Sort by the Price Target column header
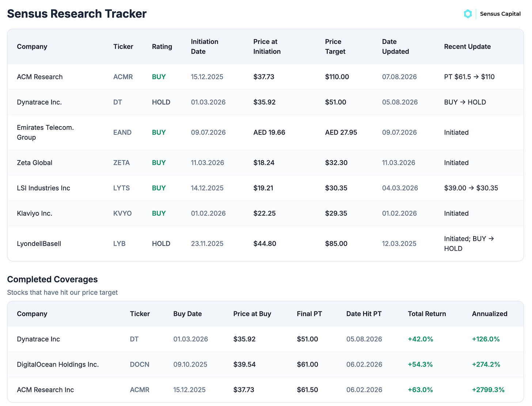532x406 pixels. pos(335,47)
